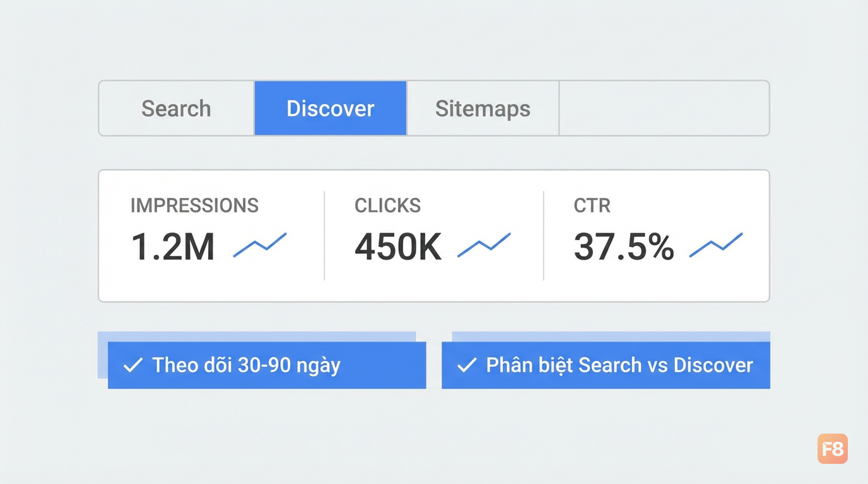Select the 1.2M impressions value
Image resolution: width=868 pixels, height=484 pixels.
pyautogui.click(x=173, y=246)
